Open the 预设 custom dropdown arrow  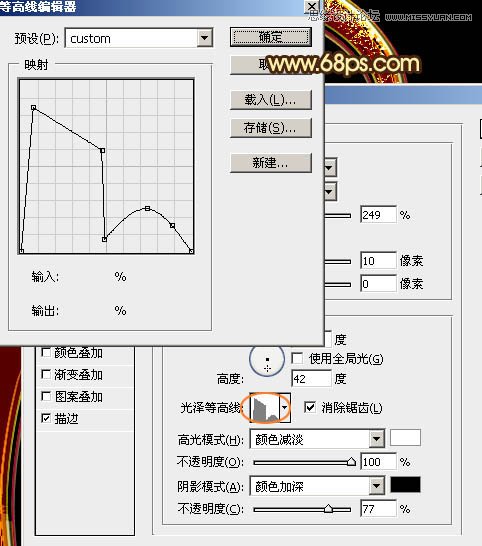click(205, 38)
